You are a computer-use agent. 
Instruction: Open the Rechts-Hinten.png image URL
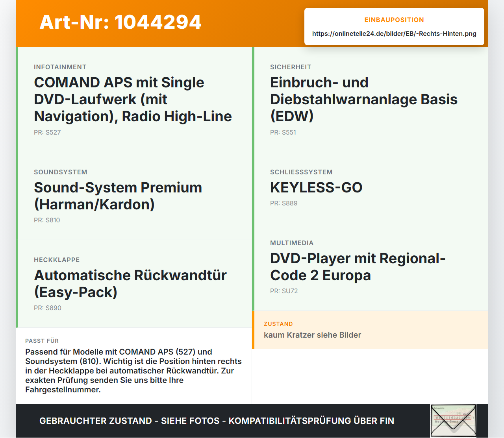pyautogui.click(x=394, y=33)
